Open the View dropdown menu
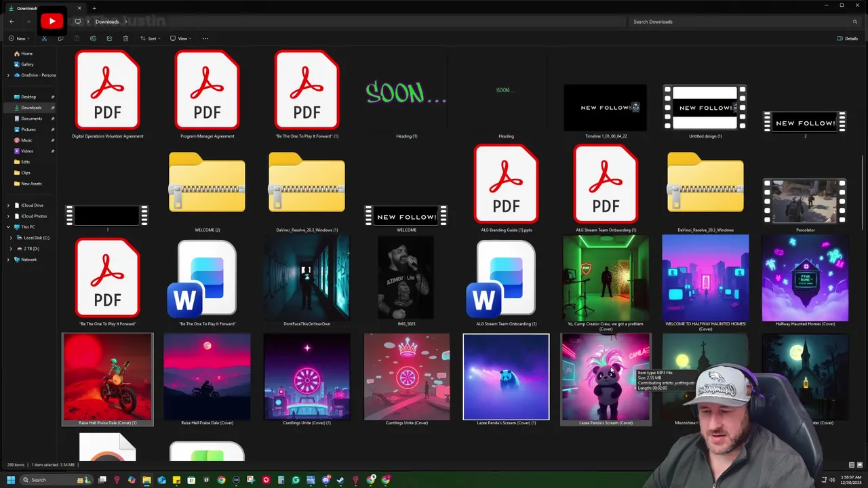The image size is (868, 488). click(x=180, y=39)
